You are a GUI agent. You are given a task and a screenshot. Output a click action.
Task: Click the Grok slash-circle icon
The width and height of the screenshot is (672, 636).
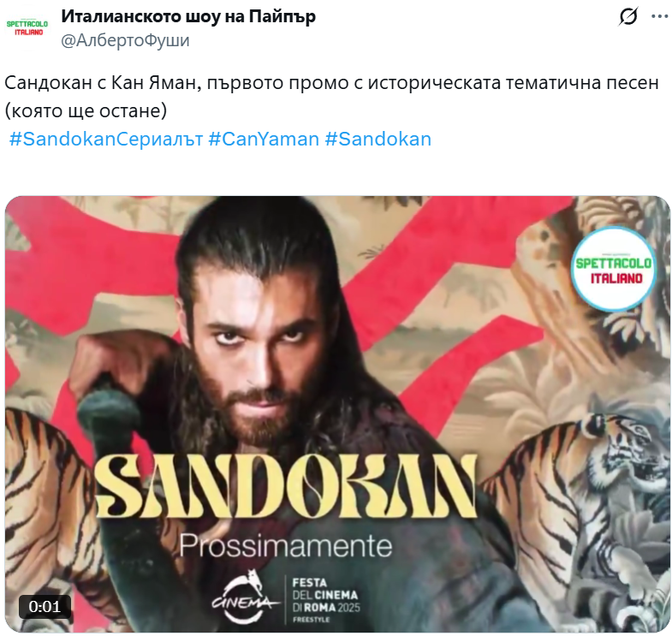pos(628,17)
